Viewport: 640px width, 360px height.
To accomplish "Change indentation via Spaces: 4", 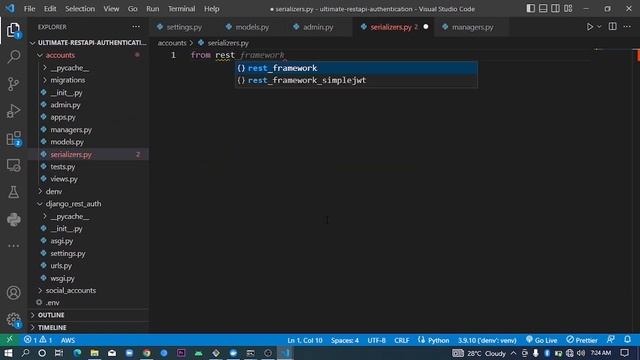I will [x=344, y=340].
